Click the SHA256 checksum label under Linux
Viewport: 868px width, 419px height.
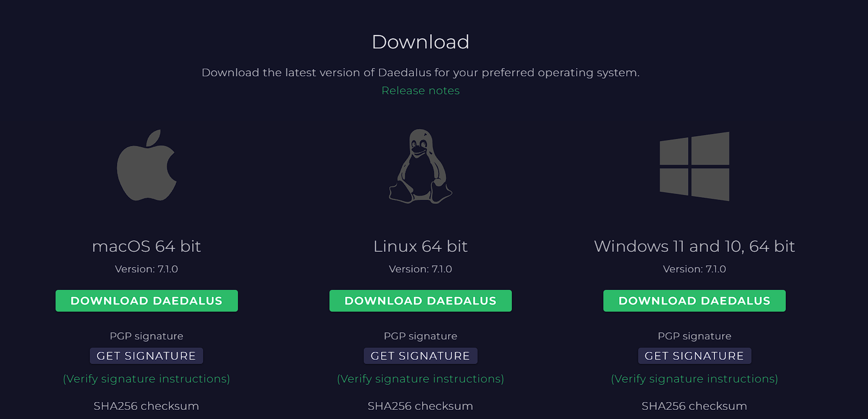pyautogui.click(x=420, y=406)
